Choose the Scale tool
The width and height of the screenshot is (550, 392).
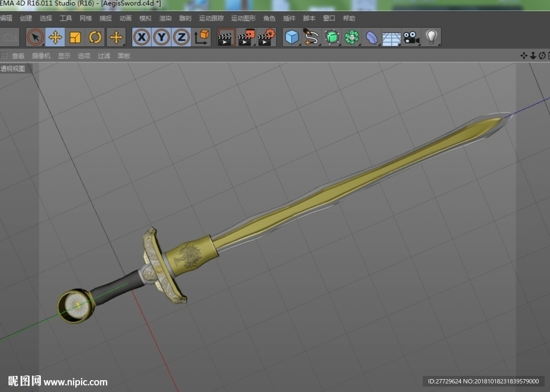tap(75, 37)
